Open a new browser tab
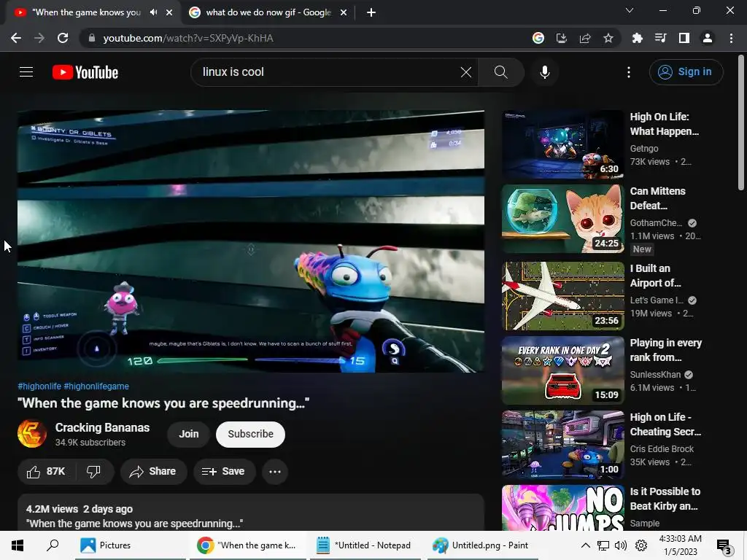Image resolution: width=747 pixels, height=560 pixels. (x=371, y=12)
